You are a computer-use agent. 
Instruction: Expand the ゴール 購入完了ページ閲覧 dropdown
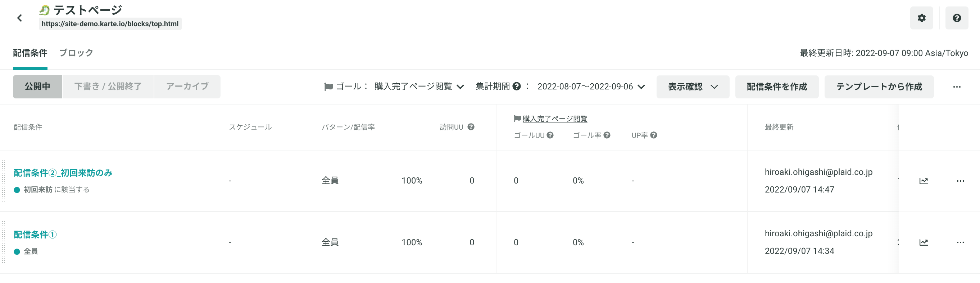point(419,87)
